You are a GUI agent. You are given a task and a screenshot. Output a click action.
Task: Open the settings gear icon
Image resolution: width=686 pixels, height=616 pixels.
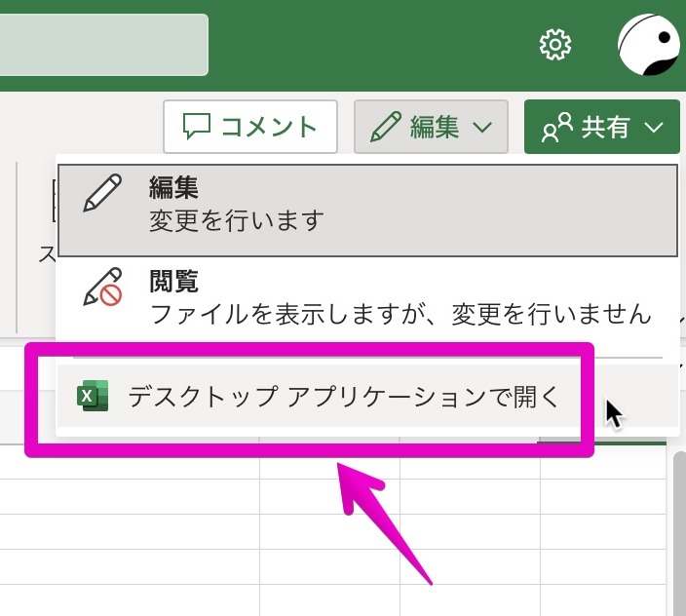point(554,44)
